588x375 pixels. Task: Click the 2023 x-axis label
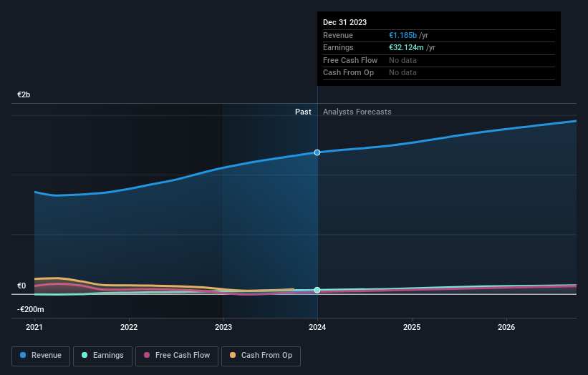(223, 327)
